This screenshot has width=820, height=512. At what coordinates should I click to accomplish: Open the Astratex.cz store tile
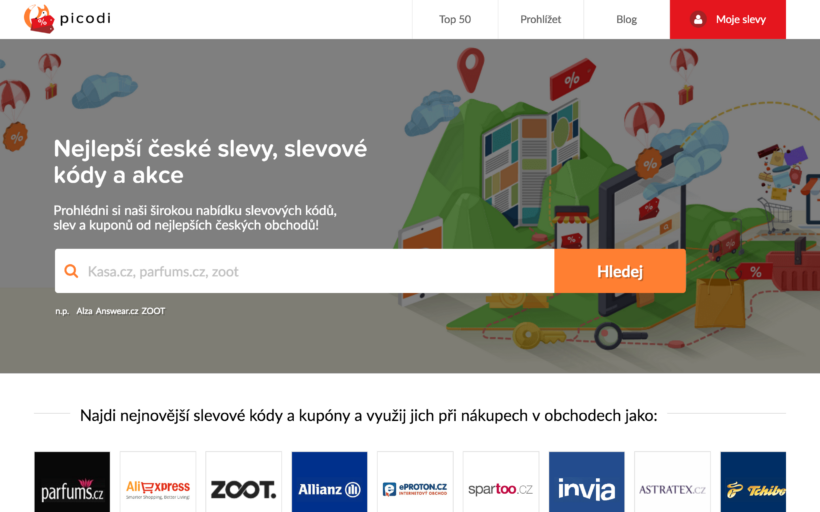tap(673, 482)
